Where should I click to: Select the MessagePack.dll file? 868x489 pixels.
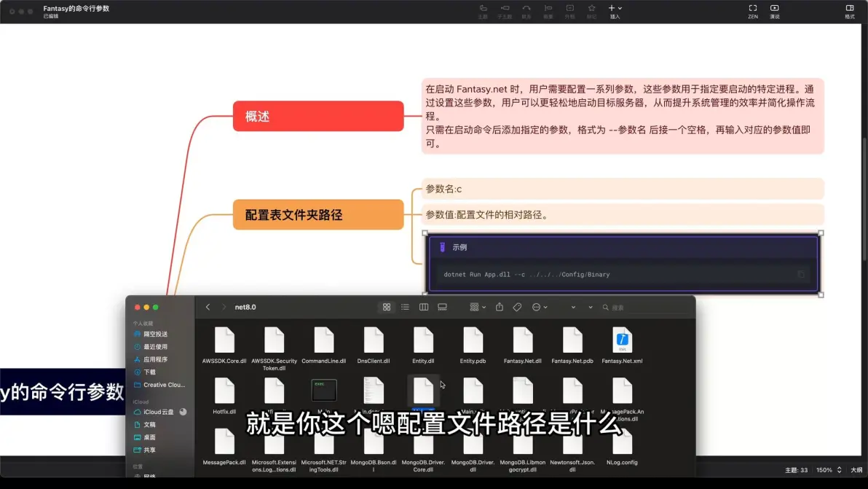(x=224, y=447)
